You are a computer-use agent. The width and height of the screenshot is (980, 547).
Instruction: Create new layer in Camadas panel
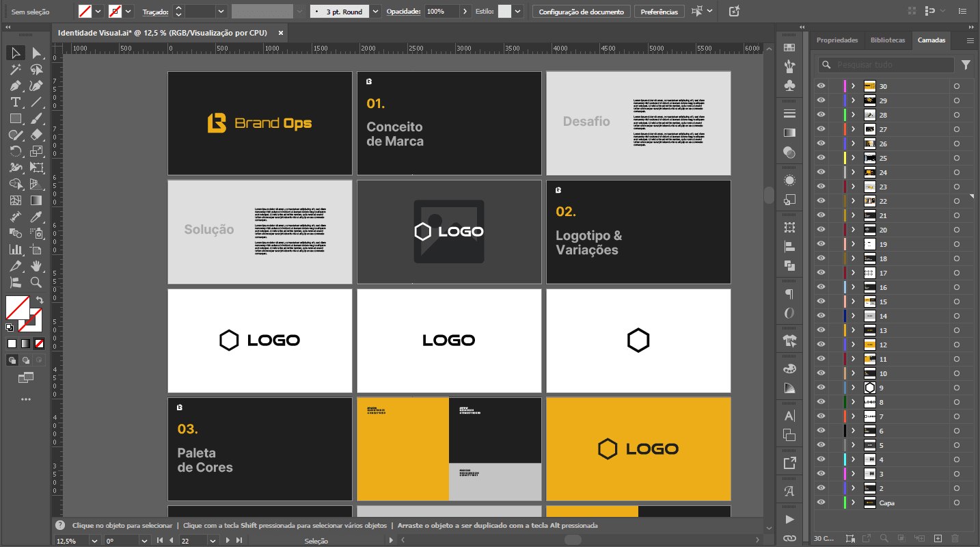[938, 539]
